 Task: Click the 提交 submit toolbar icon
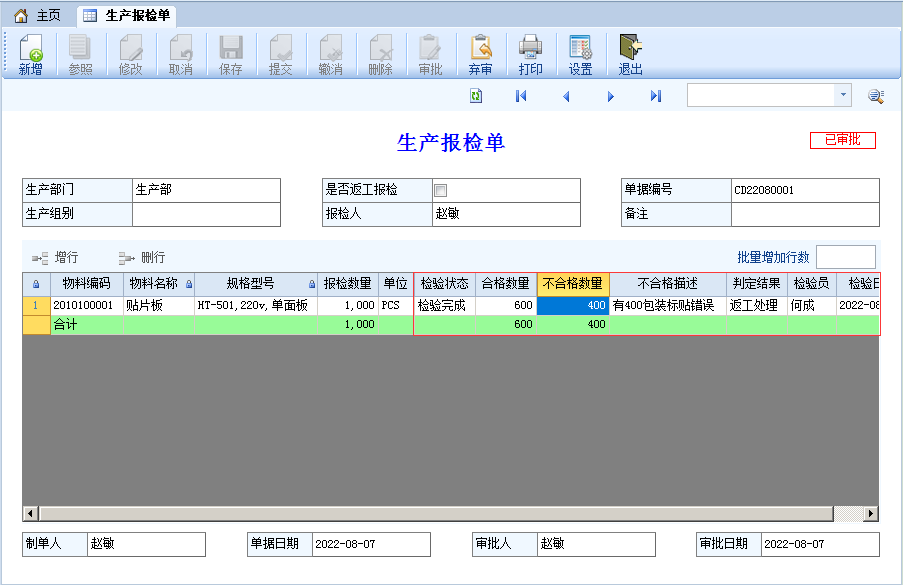click(280, 55)
